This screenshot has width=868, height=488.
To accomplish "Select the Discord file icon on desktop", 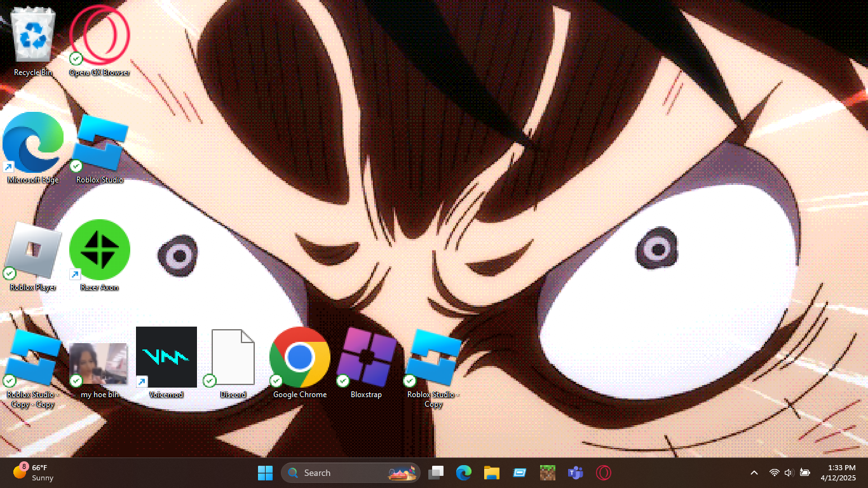I will tap(233, 363).
